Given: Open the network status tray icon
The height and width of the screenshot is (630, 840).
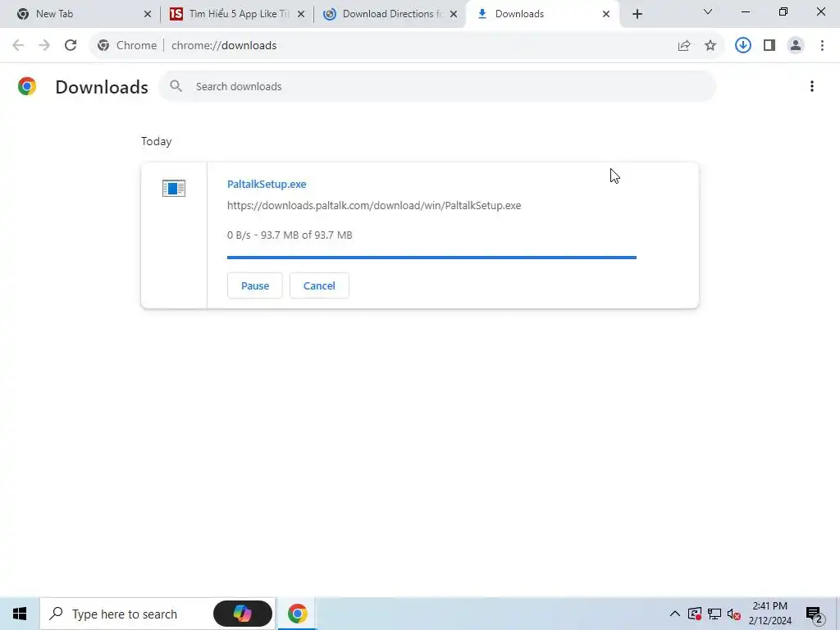Looking at the screenshot, I should coord(714,614).
